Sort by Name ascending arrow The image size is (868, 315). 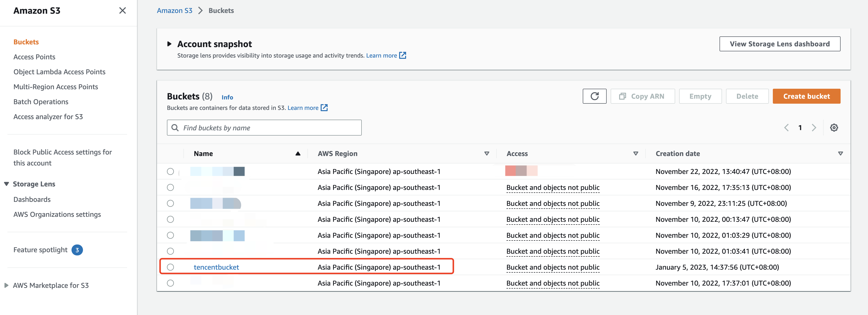point(297,154)
